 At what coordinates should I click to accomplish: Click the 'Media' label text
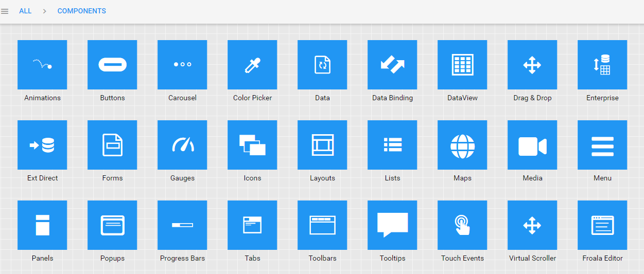(532, 178)
